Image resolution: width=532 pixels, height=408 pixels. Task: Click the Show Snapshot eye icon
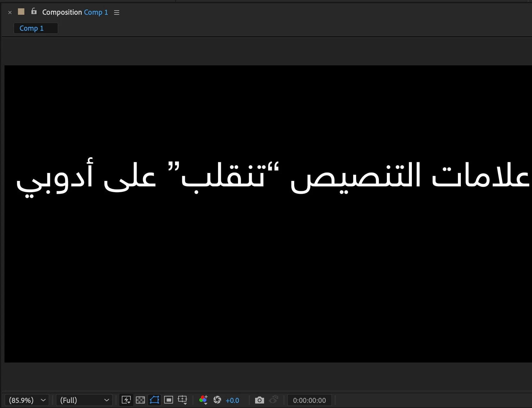tap(274, 400)
